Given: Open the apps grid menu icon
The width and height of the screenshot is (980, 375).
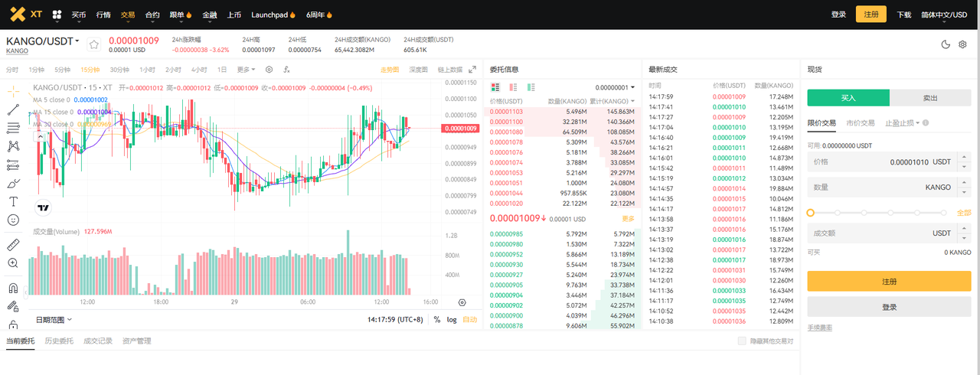Looking at the screenshot, I should pos(57,15).
